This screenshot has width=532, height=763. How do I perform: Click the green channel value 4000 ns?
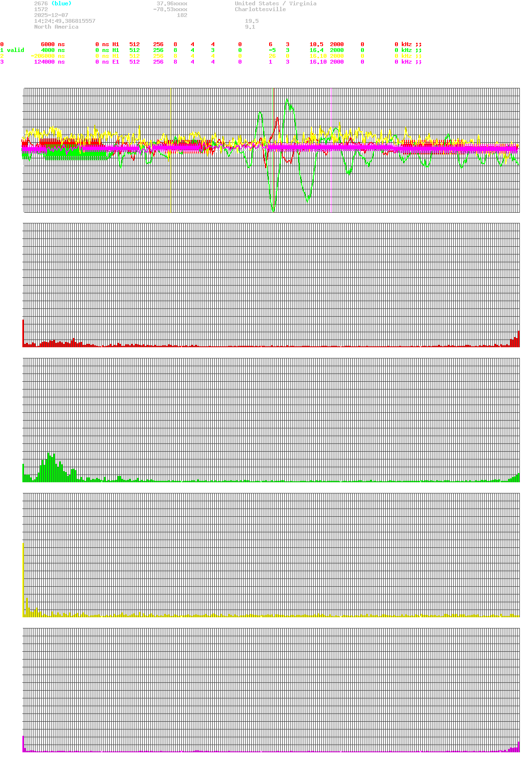[52, 50]
